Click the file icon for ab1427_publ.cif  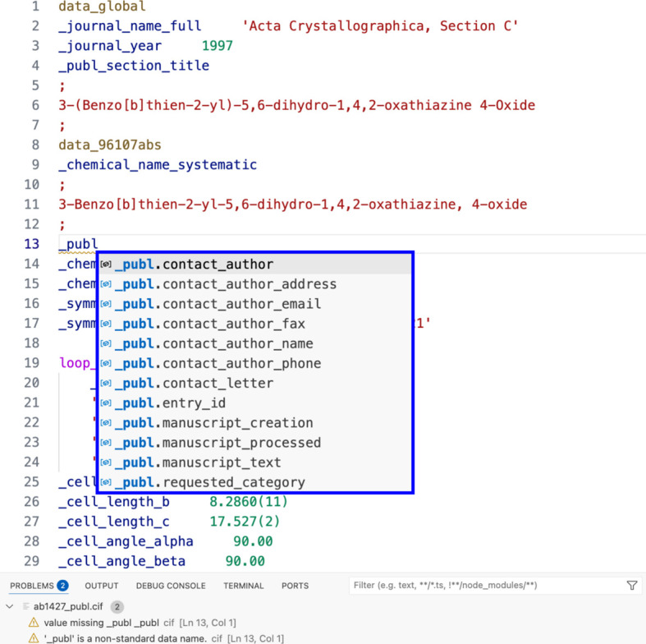(x=25, y=607)
